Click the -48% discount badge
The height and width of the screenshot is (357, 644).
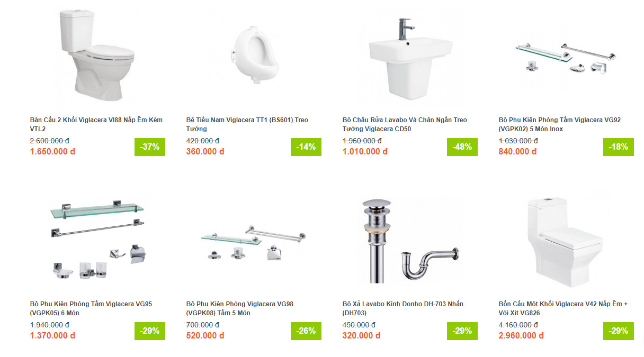(x=462, y=147)
